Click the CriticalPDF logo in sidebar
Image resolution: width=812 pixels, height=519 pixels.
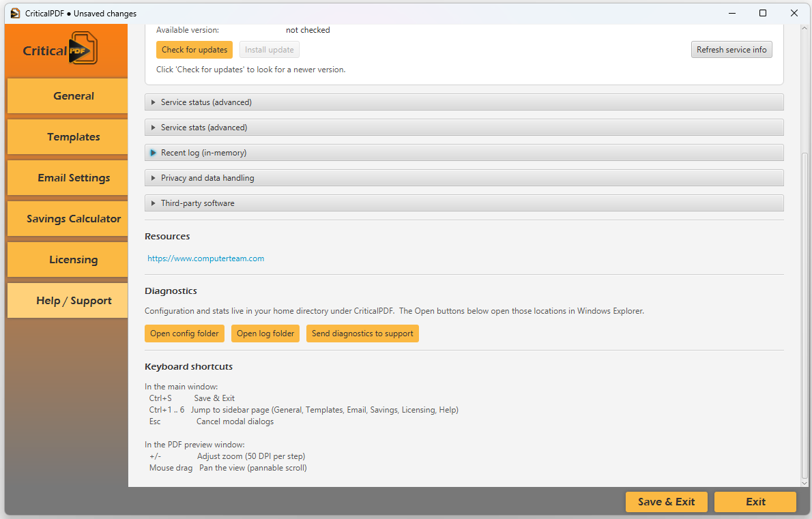pyautogui.click(x=60, y=48)
